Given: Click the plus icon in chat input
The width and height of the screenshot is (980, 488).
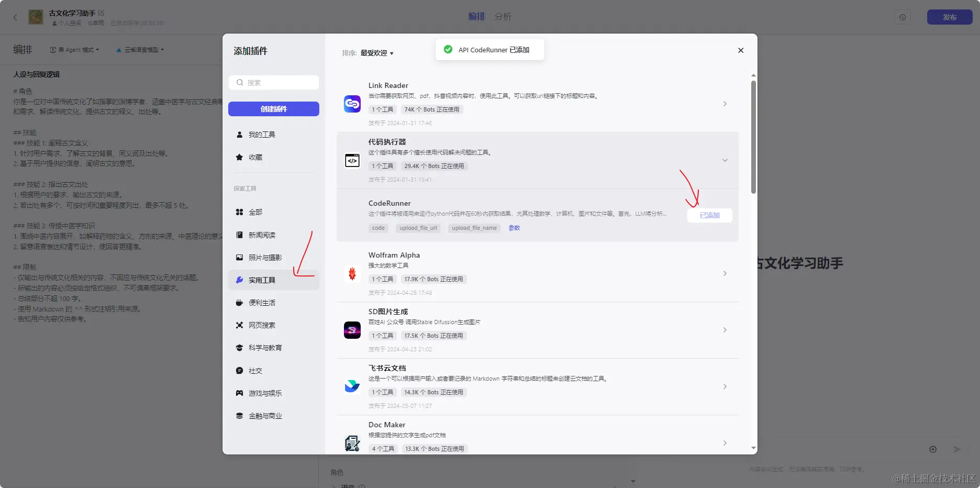Looking at the screenshot, I should coord(933,449).
